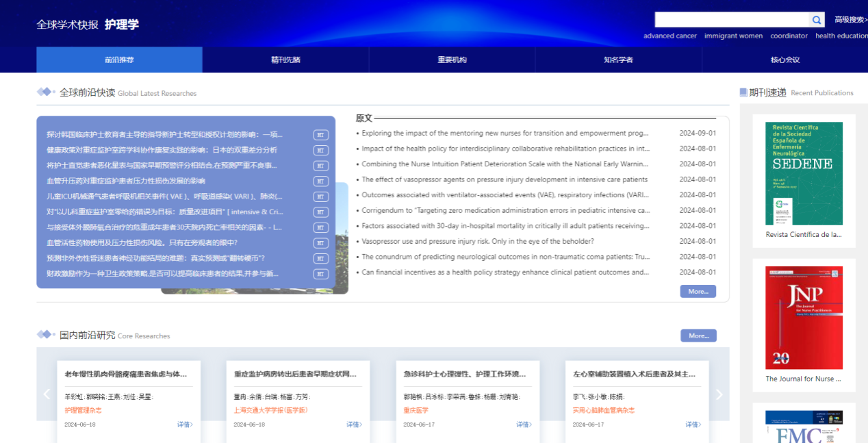
Task: Click carousel left arrow in Core Researches
Action: (x=47, y=394)
